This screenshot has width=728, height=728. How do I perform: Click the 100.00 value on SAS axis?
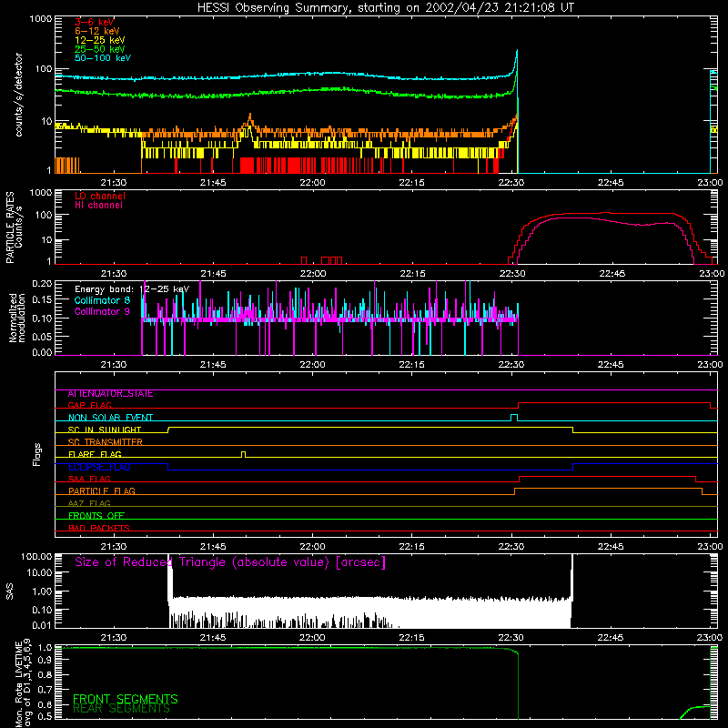[36, 556]
